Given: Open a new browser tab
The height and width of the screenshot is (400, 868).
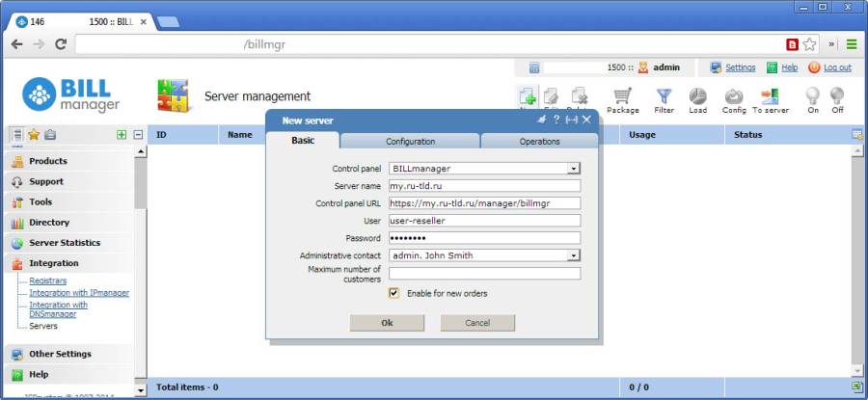Looking at the screenshot, I should (168, 22).
